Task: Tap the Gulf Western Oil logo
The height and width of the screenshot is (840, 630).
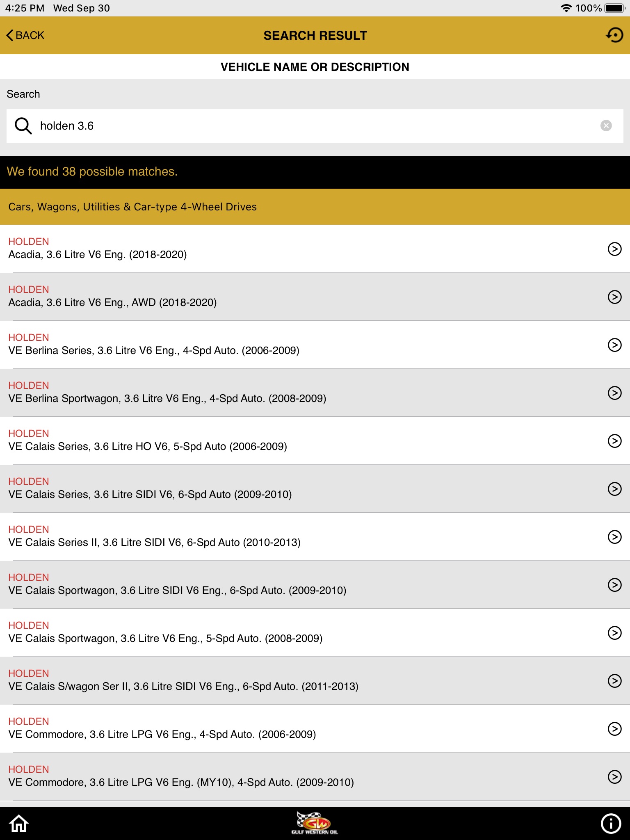Action: click(315, 823)
